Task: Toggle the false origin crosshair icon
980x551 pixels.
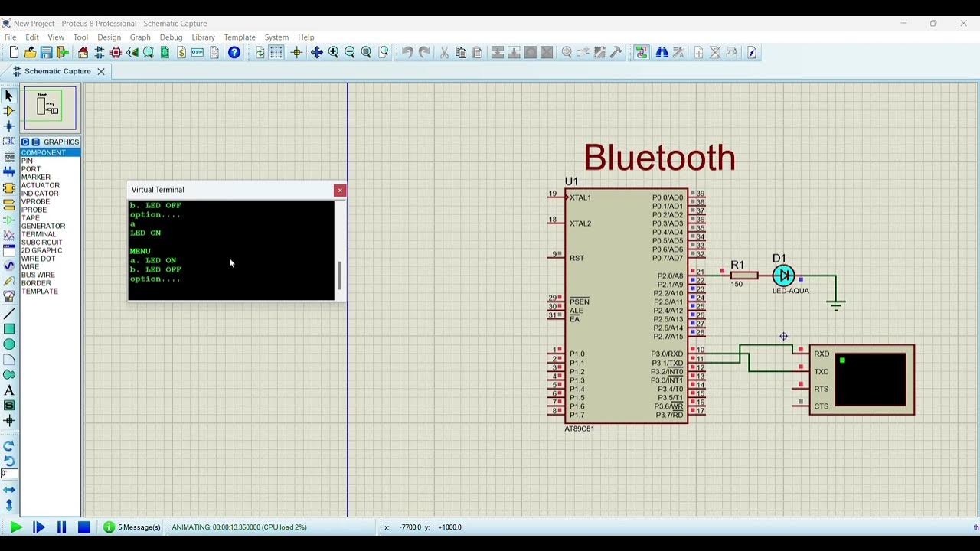Action: (x=297, y=52)
